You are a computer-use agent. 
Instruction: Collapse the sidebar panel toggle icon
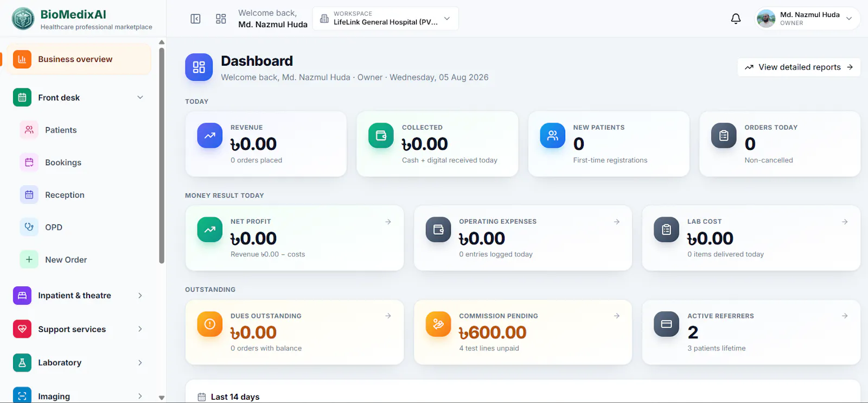click(196, 19)
